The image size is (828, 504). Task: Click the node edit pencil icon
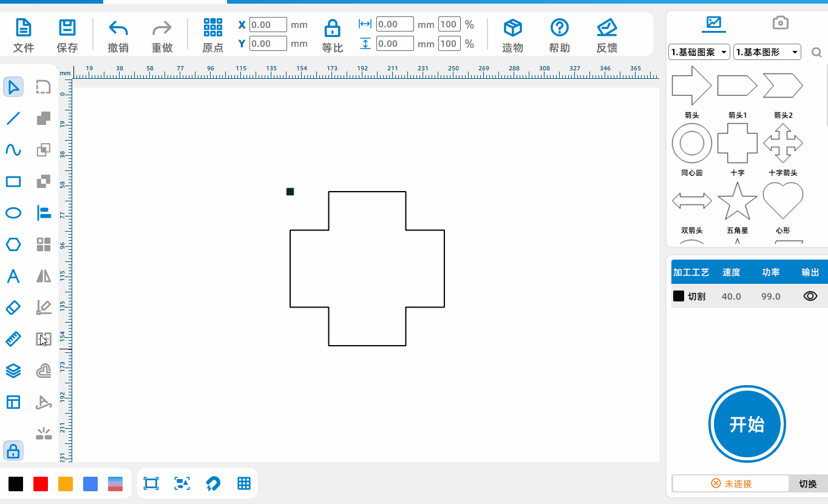(43, 307)
